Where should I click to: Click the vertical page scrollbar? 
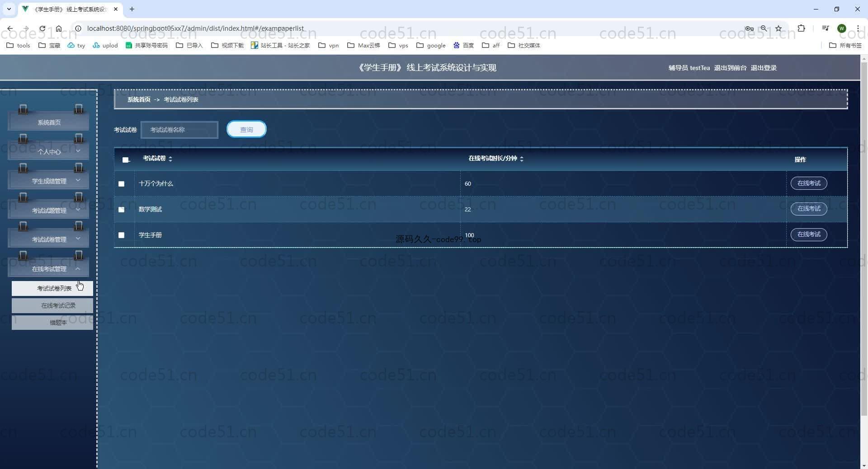(864, 239)
